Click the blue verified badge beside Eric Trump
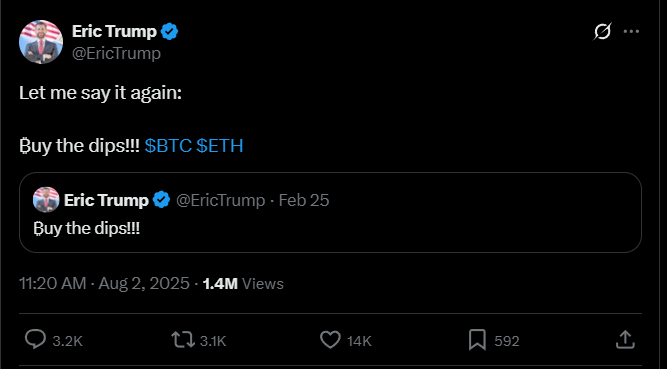 pyautogui.click(x=169, y=31)
